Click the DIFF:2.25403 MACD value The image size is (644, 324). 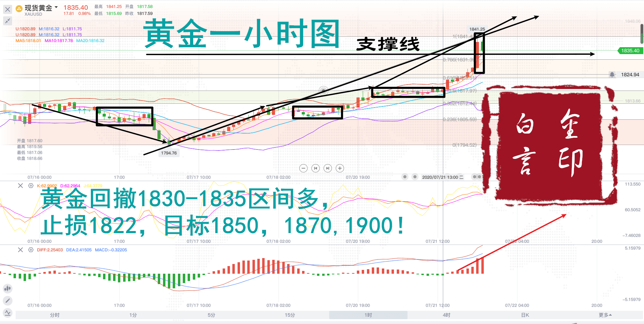pyautogui.click(x=50, y=250)
